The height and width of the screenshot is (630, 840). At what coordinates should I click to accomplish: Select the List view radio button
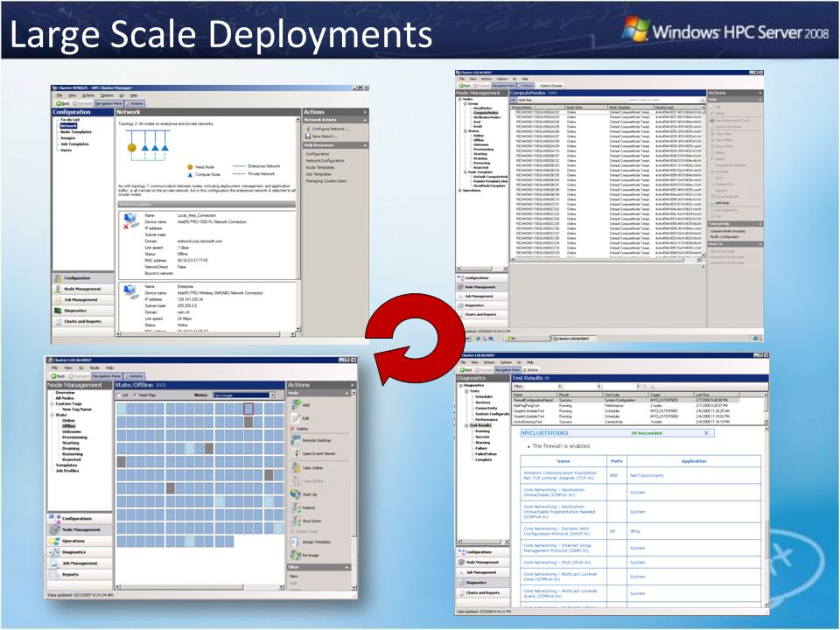click(119, 395)
